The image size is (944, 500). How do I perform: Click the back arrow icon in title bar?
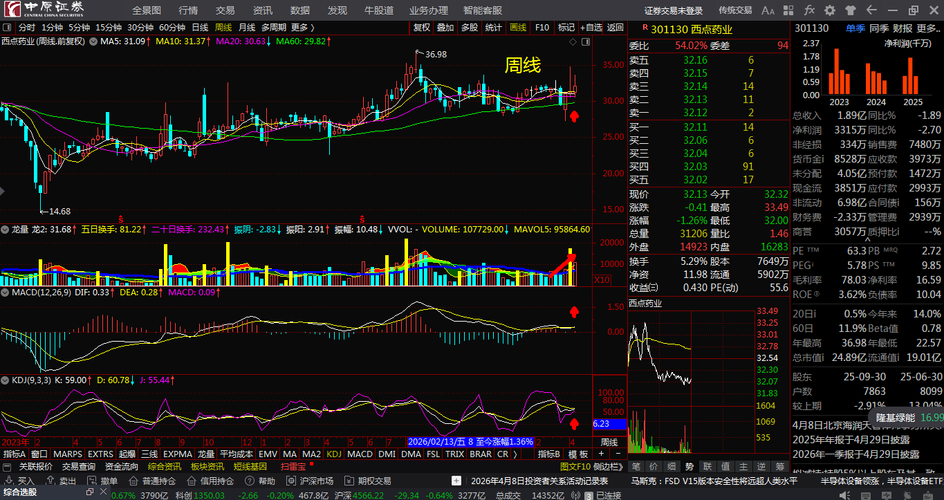[x=871, y=10]
